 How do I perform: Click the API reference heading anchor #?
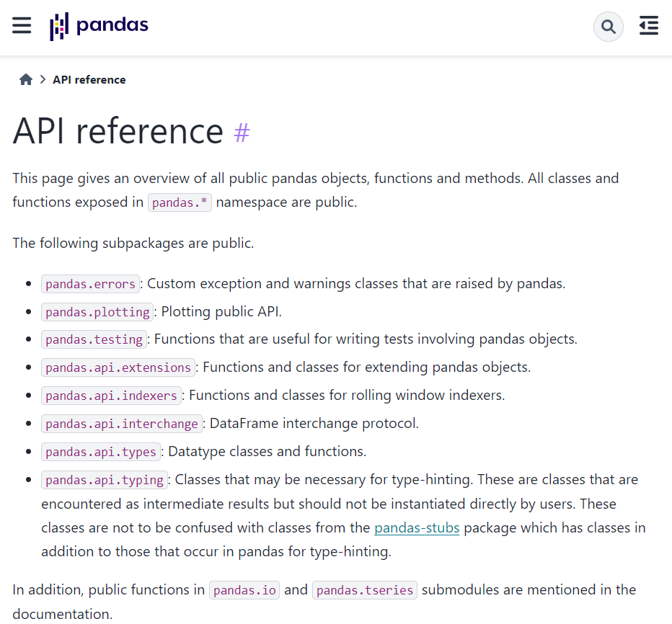242,133
